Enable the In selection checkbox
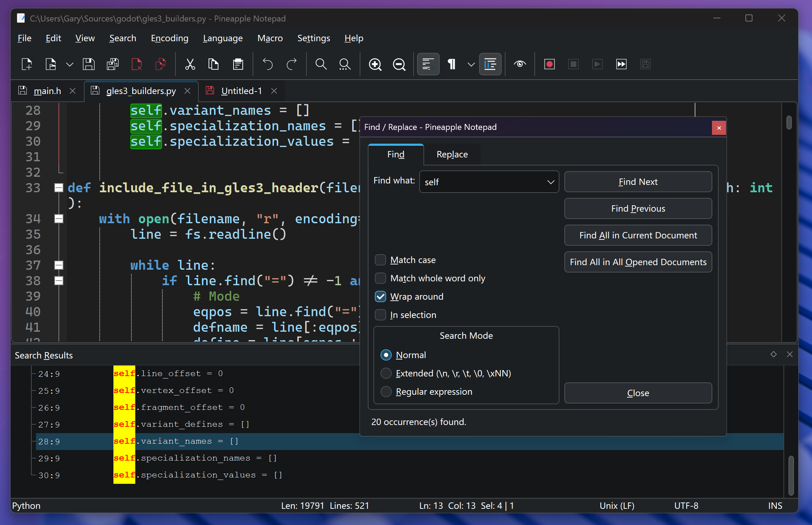The image size is (812, 525). click(380, 315)
